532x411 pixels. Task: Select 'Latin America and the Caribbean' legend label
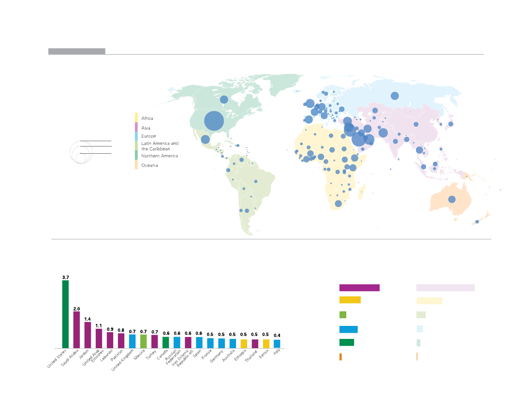coord(160,146)
